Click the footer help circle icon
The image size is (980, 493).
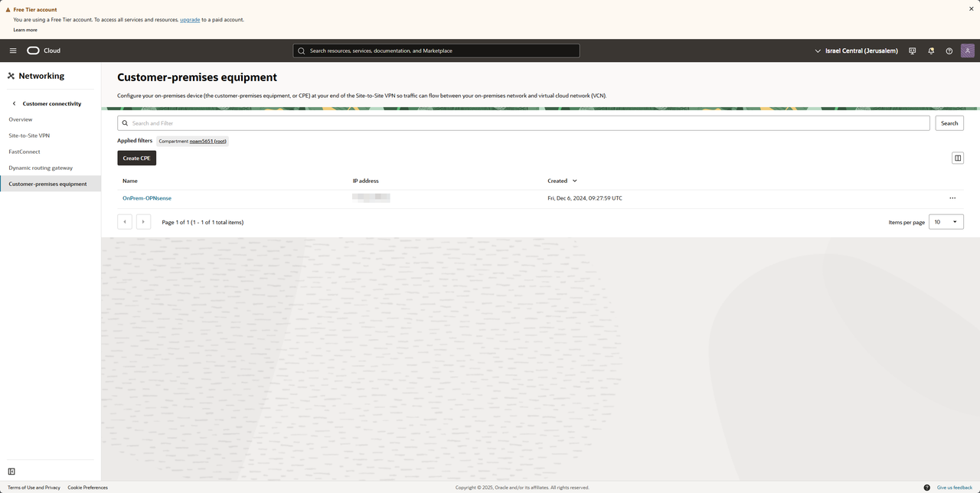pos(927,488)
